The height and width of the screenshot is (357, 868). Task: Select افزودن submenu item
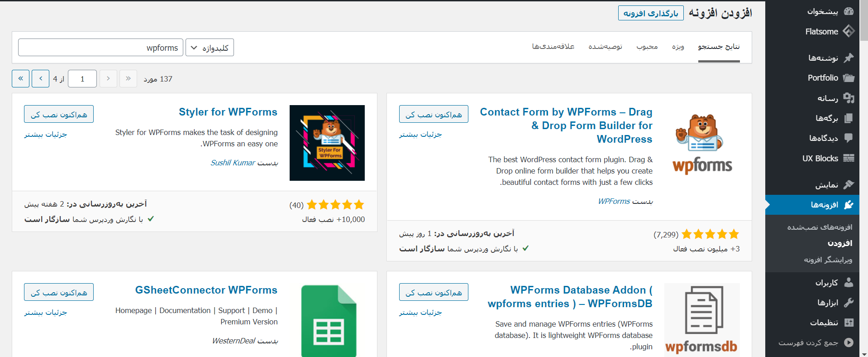(x=840, y=243)
